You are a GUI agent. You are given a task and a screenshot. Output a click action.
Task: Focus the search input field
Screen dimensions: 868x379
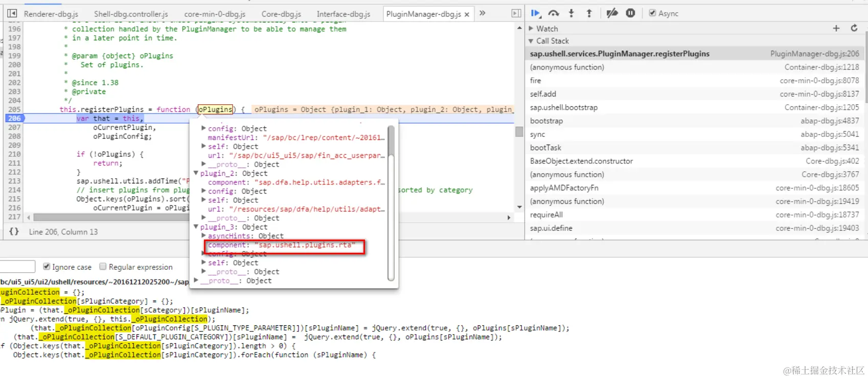pos(17,267)
